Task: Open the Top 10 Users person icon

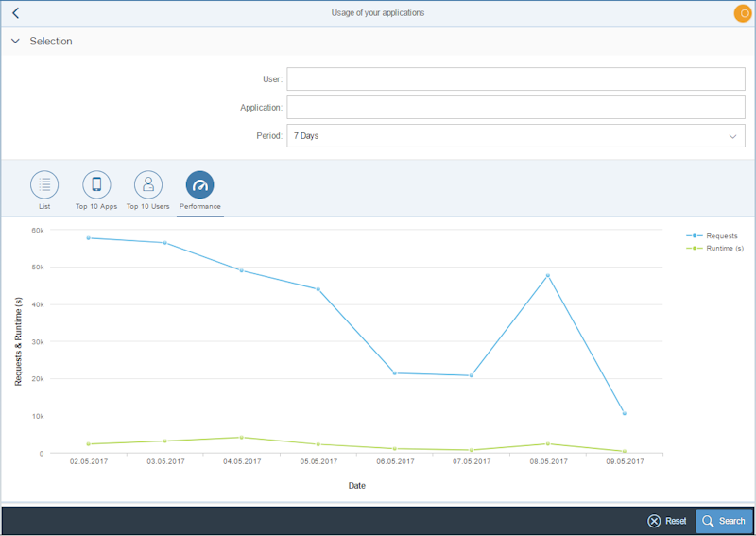Action: click(x=148, y=184)
